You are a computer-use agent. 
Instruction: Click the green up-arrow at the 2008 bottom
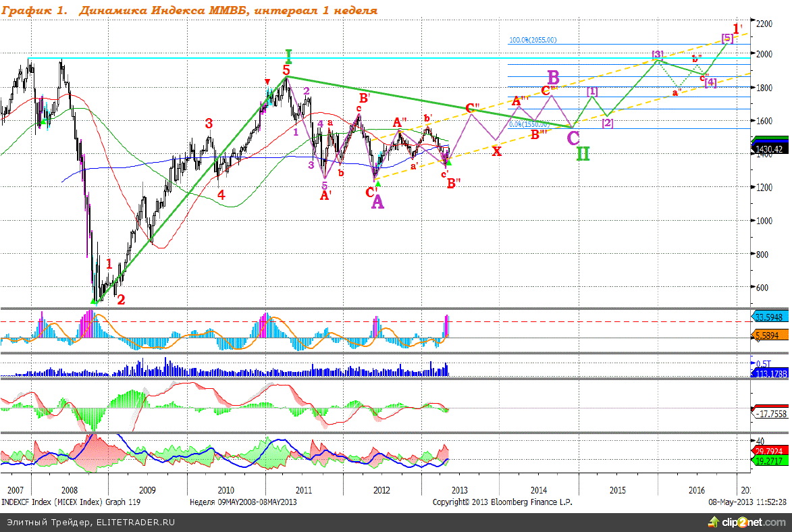pos(95,302)
